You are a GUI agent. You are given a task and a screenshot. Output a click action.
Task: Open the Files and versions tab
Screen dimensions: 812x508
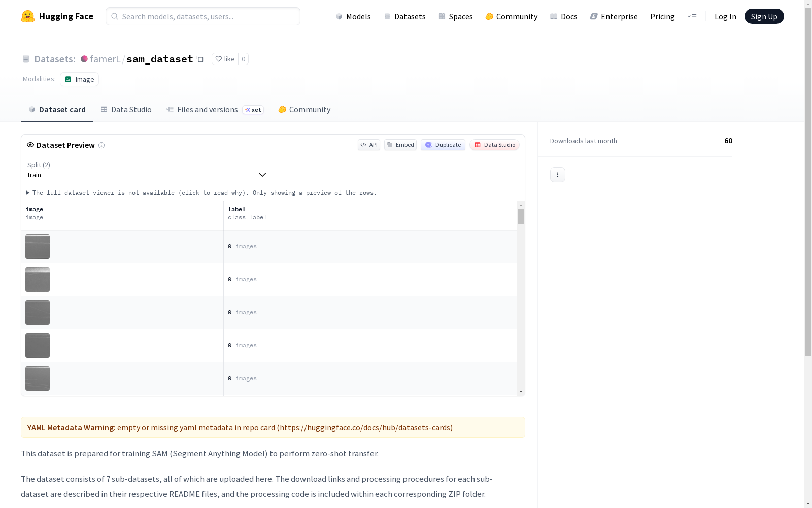[215, 110]
